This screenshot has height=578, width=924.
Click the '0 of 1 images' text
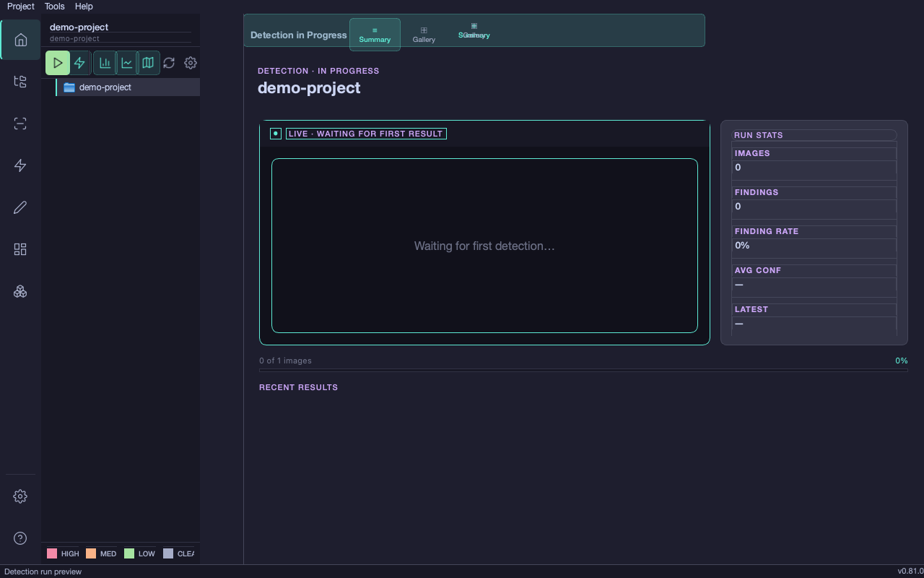pyautogui.click(x=286, y=361)
